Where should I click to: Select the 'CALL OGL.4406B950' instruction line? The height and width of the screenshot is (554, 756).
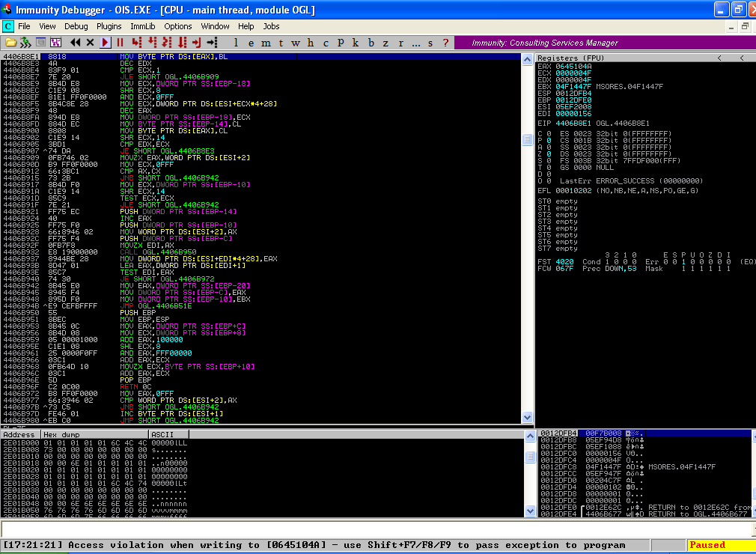click(x=260, y=252)
